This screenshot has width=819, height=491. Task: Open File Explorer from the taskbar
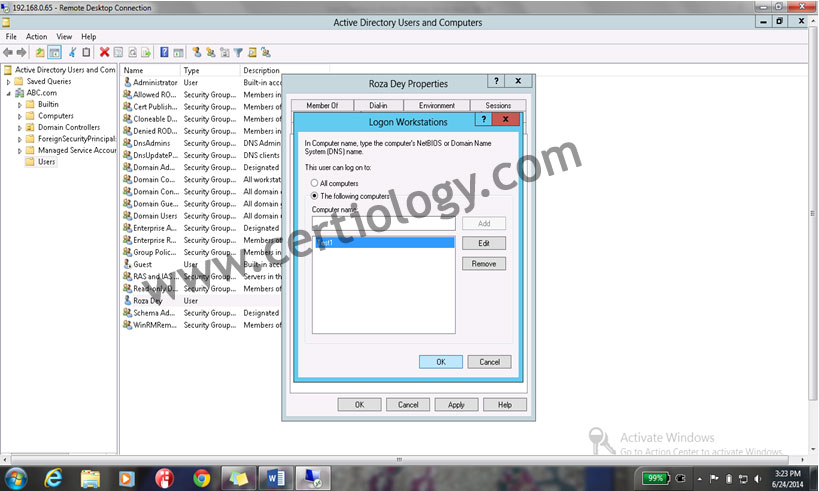click(x=90, y=478)
